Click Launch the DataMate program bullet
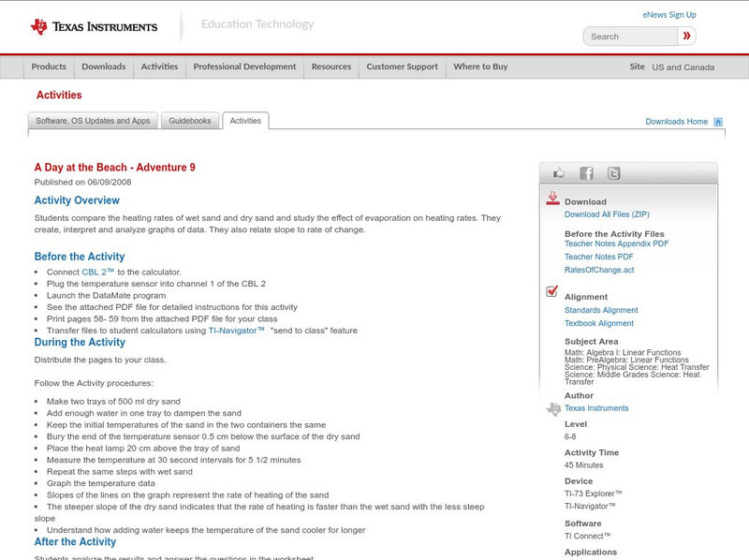The width and height of the screenshot is (749, 560). [106, 296]
